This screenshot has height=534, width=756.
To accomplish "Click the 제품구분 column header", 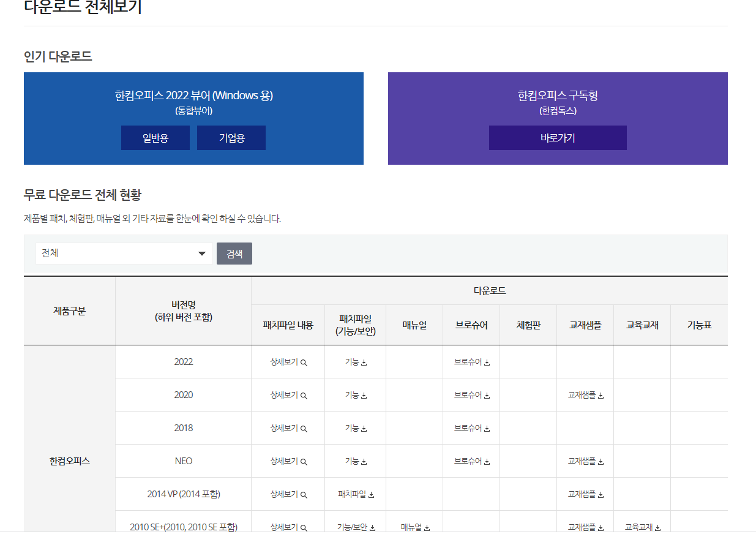I will 69,310.
